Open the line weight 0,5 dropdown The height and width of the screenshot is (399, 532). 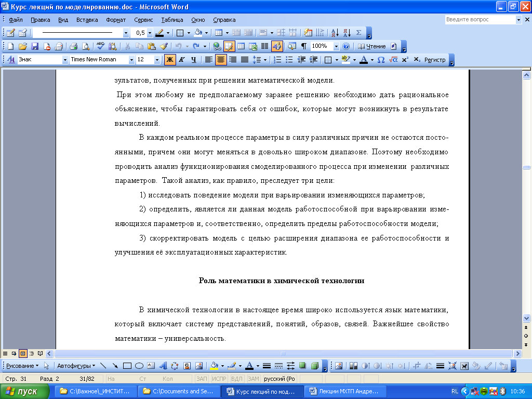150,33
